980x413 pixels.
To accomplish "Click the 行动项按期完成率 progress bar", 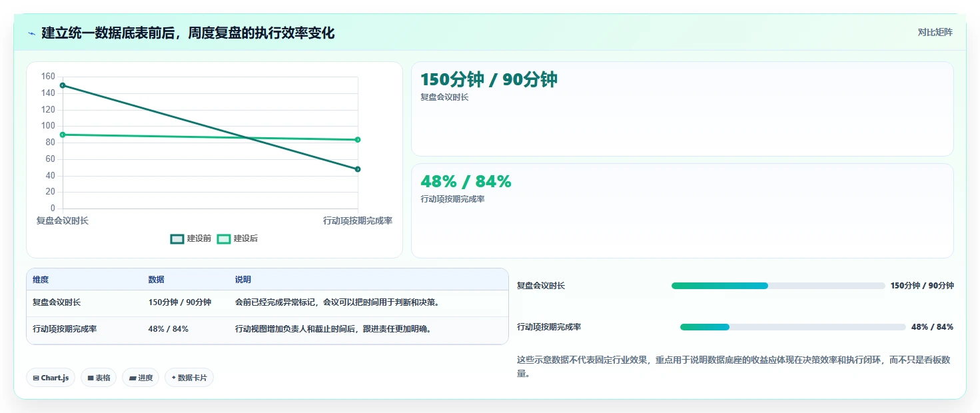I will (x=793, y=327).
